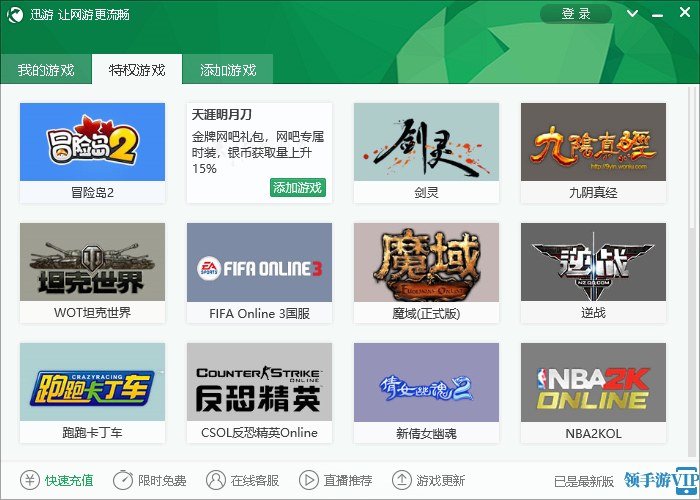
Task: Click the yen coin icon for 快速充值
Action: tap(30, 480)
